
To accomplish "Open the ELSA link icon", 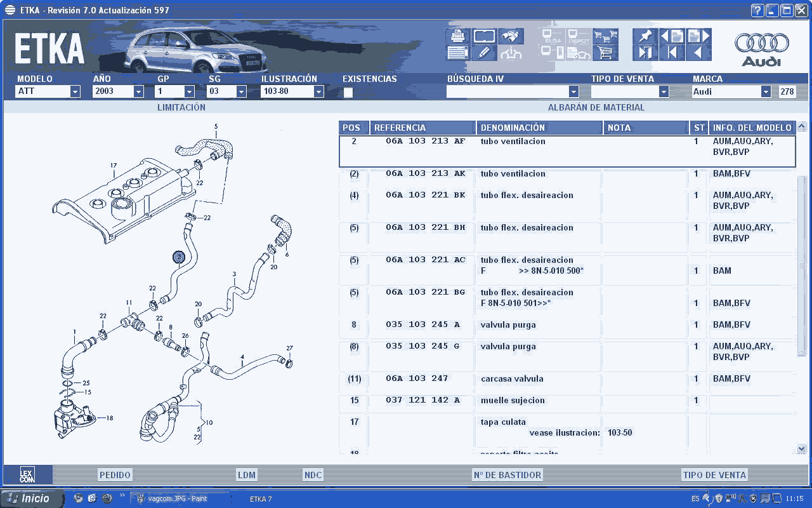I will coord(553,36).
